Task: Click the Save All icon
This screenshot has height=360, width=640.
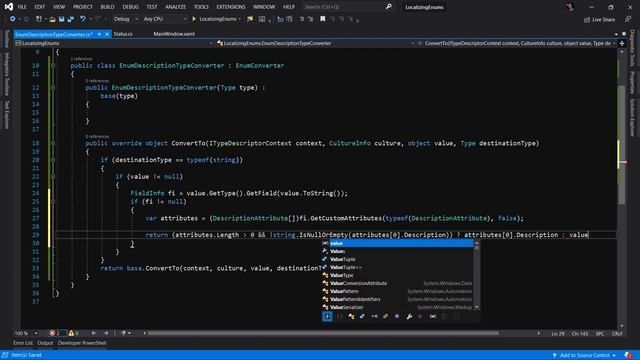Action: point(71,19)
